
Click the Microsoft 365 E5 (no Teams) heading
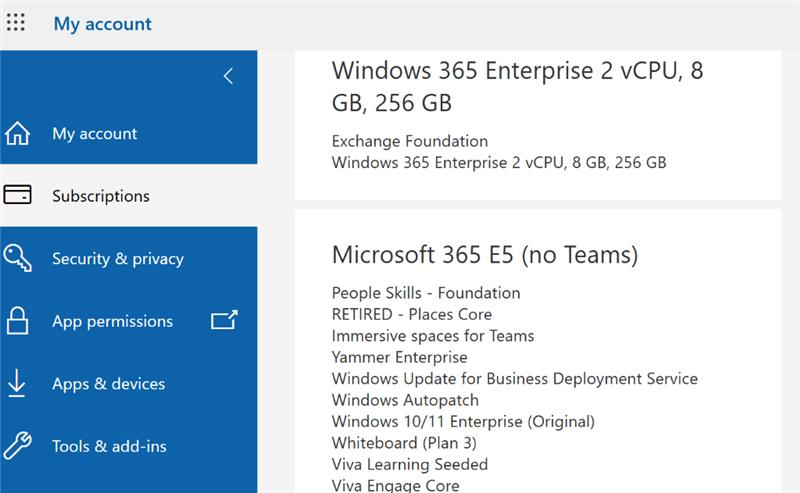pos(484,255)
